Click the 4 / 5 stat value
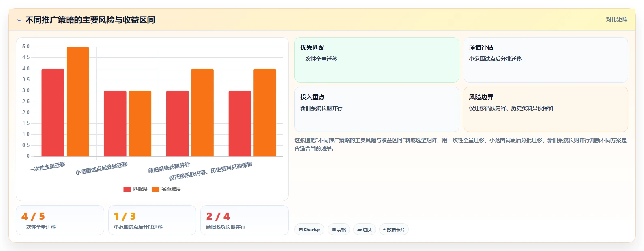 tap(33, 217)
